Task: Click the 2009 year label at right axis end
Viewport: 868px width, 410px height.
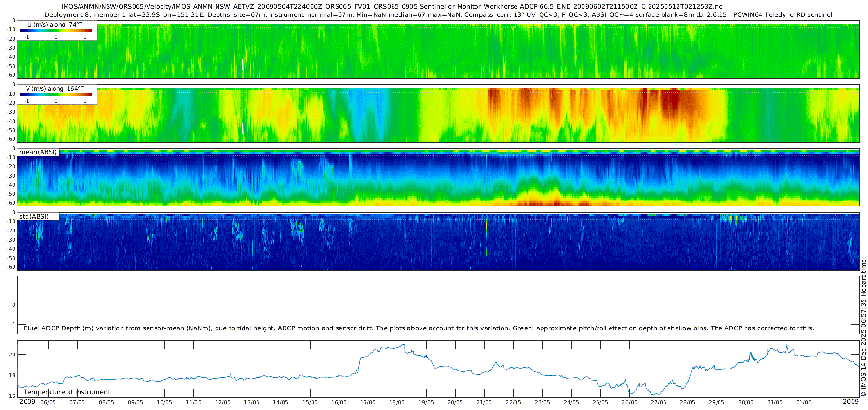Action: pos(851,402)
